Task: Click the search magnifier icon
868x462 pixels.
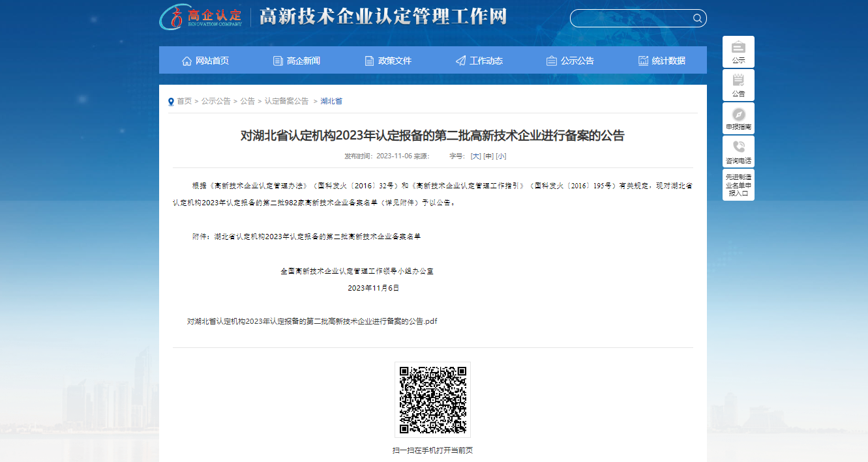Action: coord(696,18)
